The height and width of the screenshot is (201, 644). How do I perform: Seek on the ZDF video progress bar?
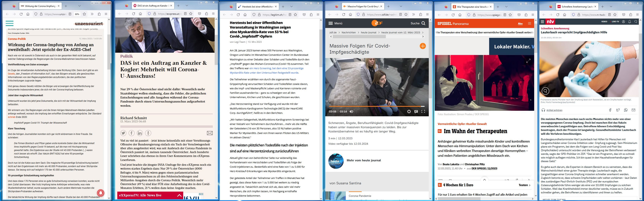click(x=377, y=106)
